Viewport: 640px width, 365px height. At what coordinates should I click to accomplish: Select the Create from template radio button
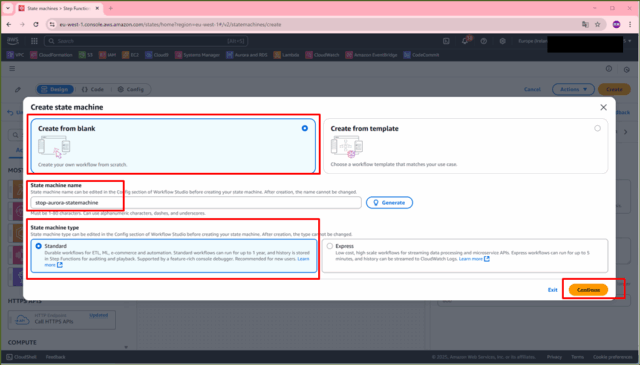coord(597,128)
